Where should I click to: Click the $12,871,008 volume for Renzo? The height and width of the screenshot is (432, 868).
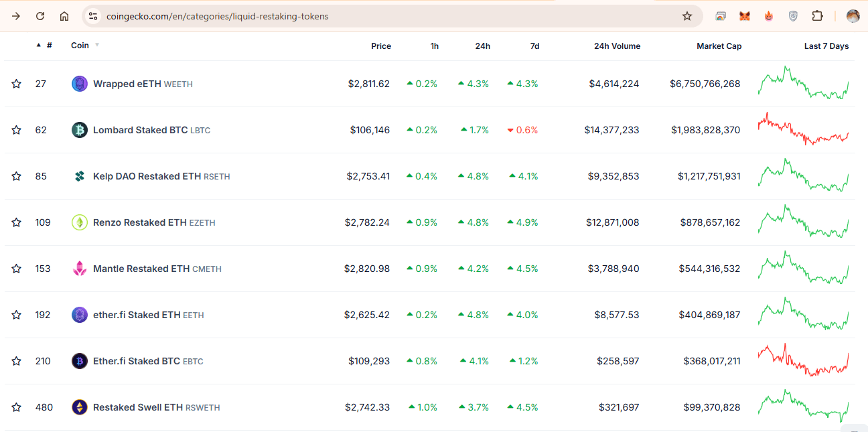[612, 222]
